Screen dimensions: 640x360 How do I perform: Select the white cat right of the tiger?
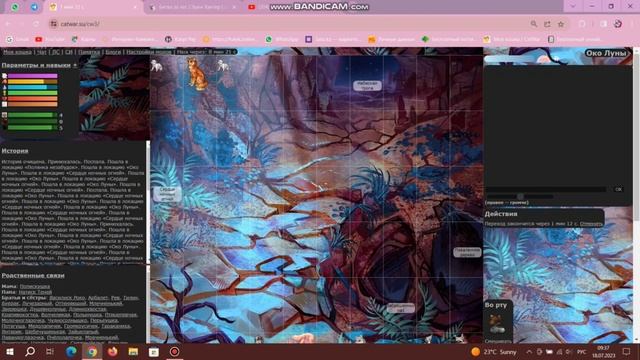[x=222, y=65]
